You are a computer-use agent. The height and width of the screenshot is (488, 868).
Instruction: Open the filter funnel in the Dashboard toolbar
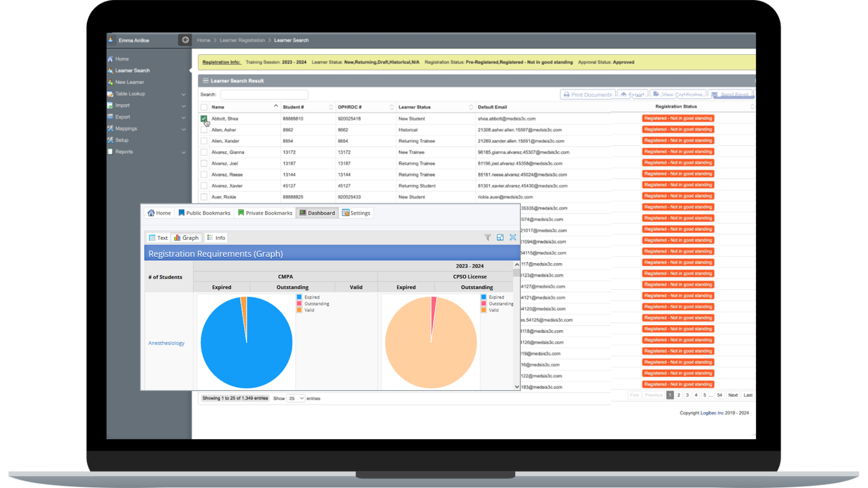tap(488, 237)
